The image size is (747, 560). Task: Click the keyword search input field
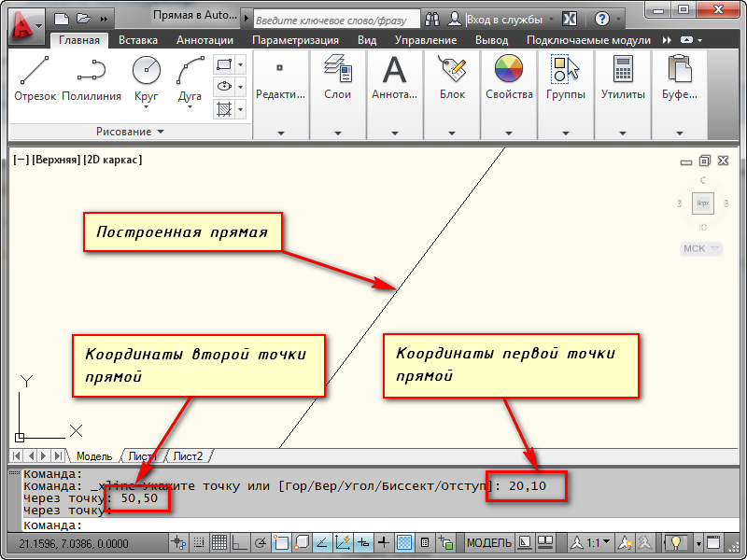pos(337,20)
